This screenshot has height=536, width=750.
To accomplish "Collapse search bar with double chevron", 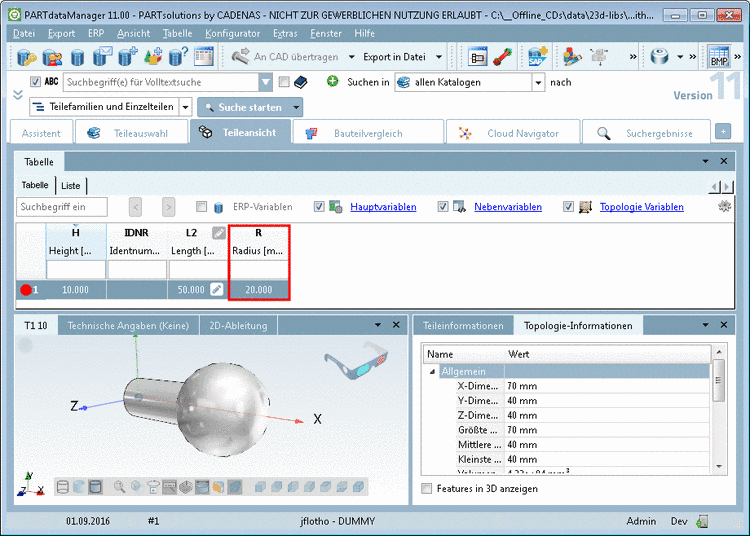I will (18, 95).
